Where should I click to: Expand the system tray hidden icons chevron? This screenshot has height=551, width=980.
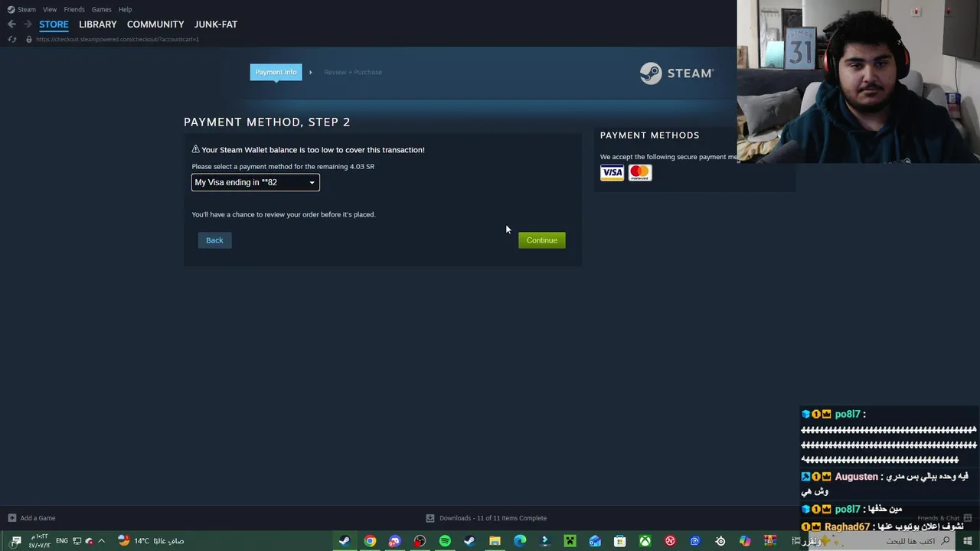tap(101, 541)
